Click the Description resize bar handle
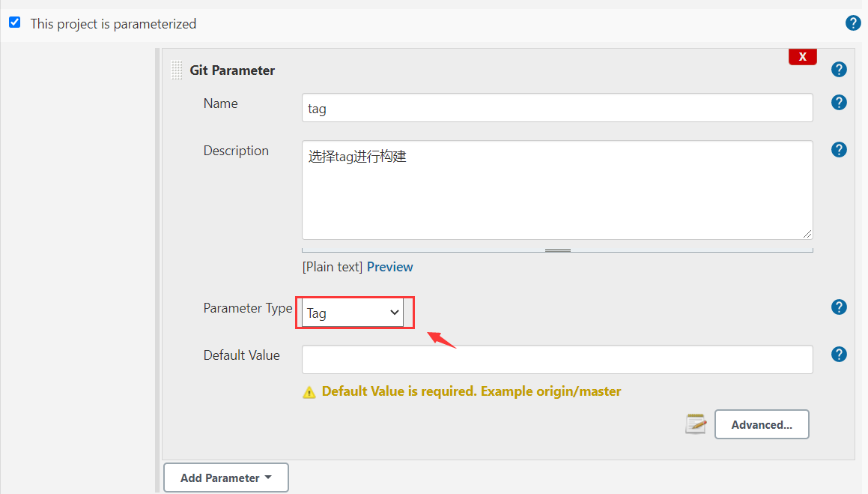 [x=557, y=250]
